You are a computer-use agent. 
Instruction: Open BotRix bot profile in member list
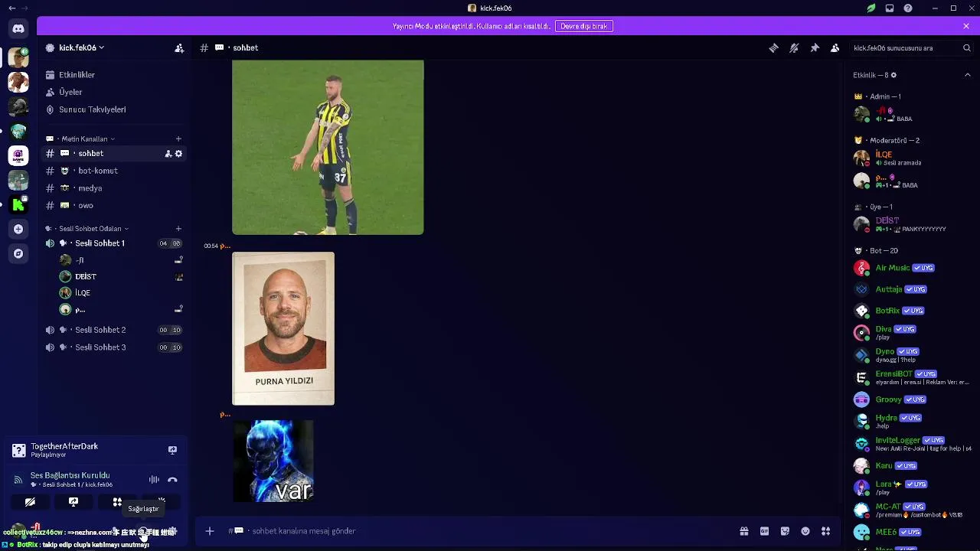(911, 311)
